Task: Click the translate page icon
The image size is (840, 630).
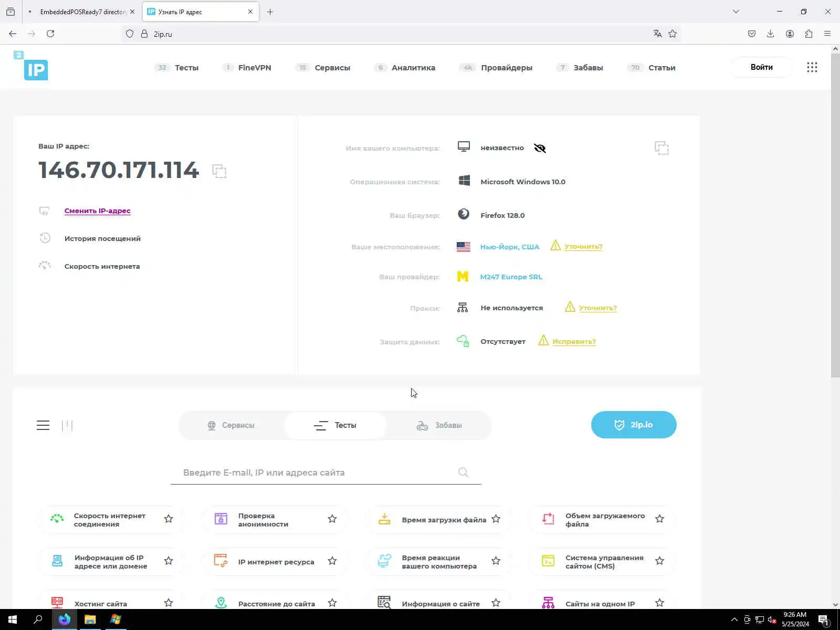Action: click(657, 34)
